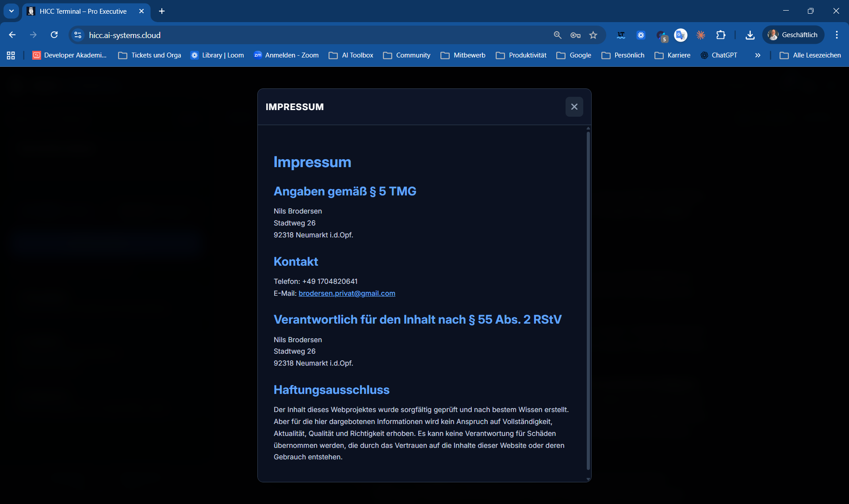Open the Google Translate extension
This screenshot has width=849, height=504.
[x=681, y=35]
